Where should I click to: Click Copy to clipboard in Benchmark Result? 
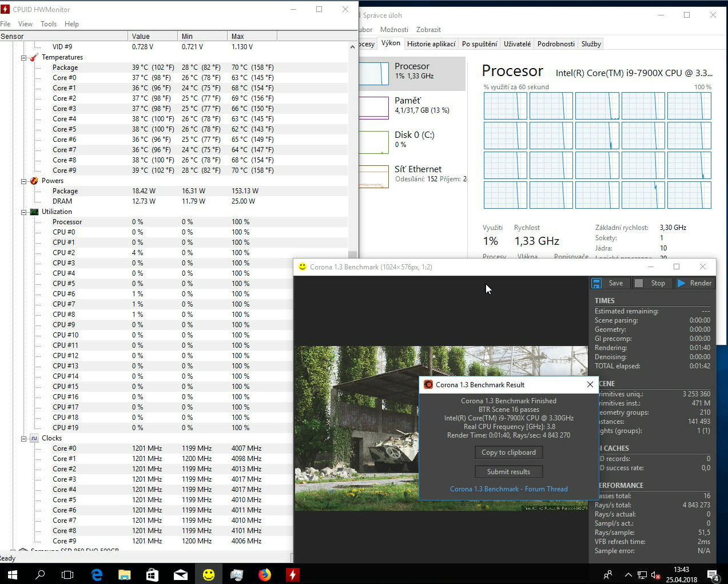pyautogui.click(x=508, y=452)
